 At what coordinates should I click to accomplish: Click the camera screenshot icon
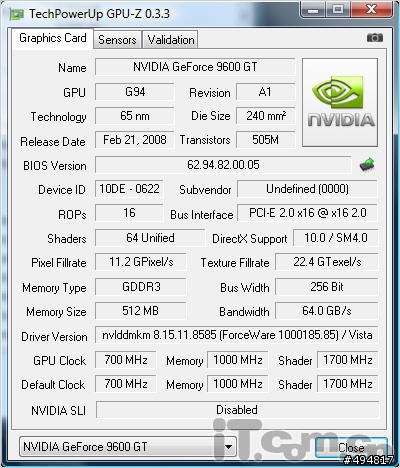point(375,38)
